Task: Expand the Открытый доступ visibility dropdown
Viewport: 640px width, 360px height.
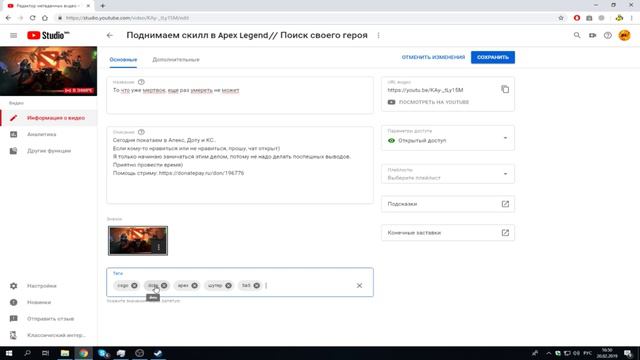Action: pyautogui.click(x=448, y=138)
